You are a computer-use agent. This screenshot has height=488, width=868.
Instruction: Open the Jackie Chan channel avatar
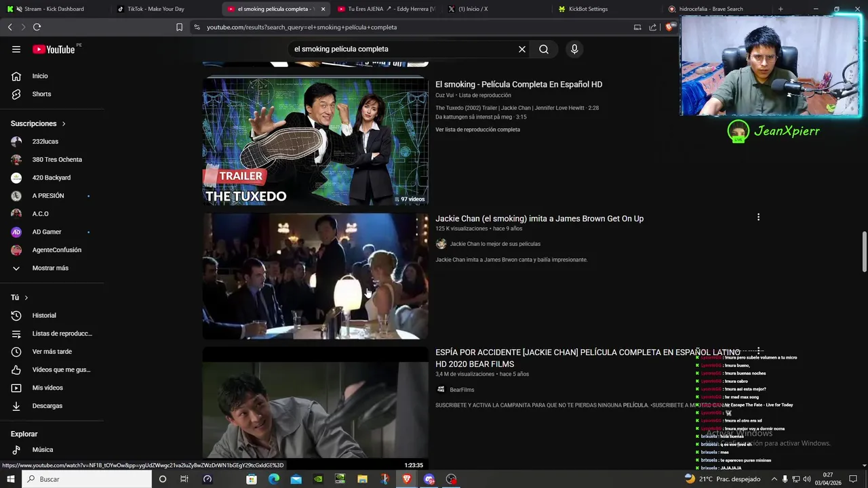441,244
